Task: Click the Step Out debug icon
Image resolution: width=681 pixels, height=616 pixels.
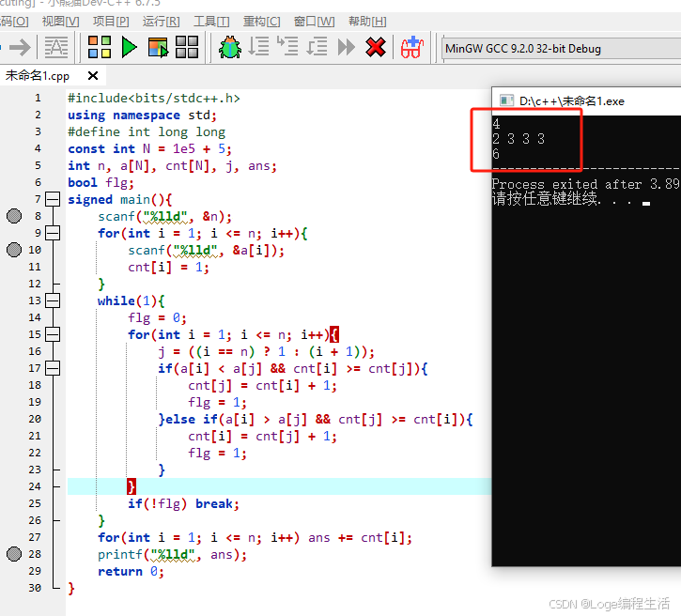Action: (317, 46)
